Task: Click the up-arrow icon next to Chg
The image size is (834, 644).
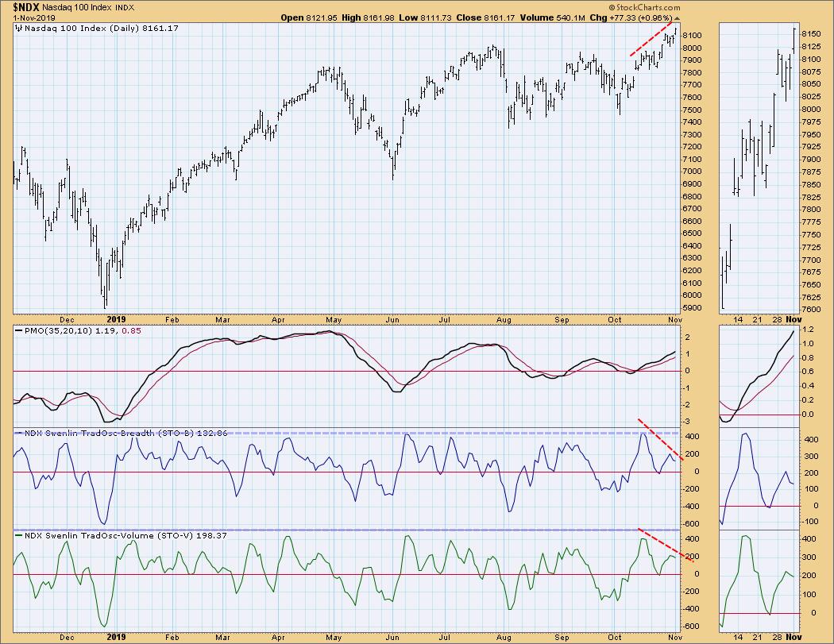Action: point(677,18)
